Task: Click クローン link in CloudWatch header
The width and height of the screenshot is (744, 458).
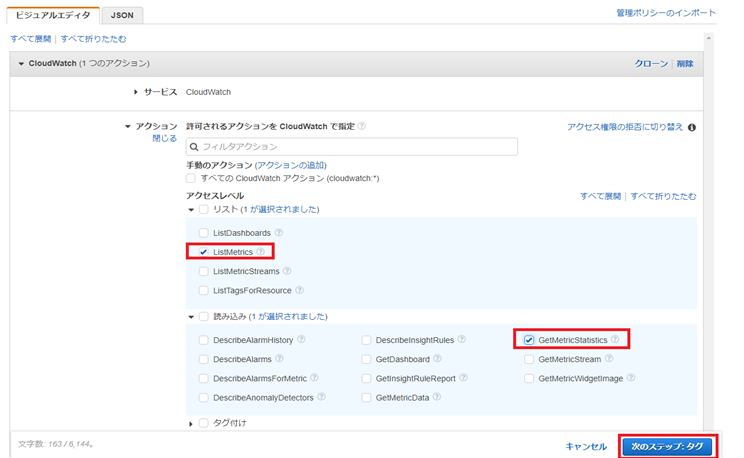Action: click(651, 64)
